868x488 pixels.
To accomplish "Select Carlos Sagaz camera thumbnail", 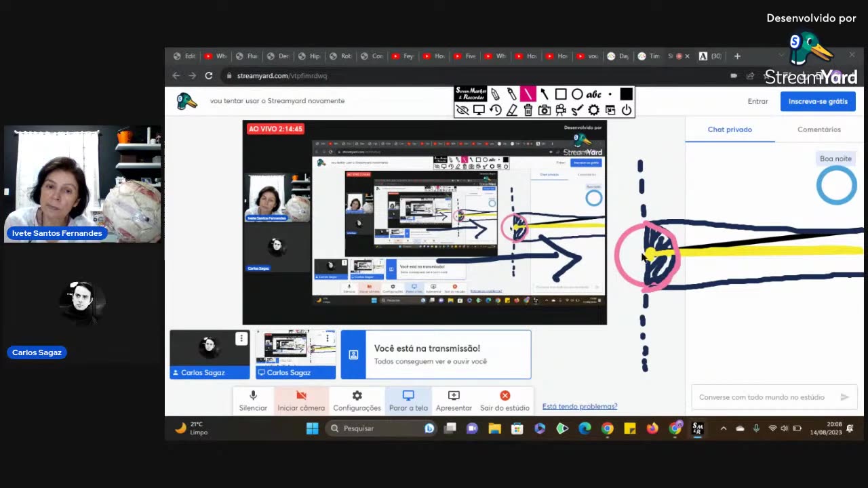I will [x=210, y=354].
